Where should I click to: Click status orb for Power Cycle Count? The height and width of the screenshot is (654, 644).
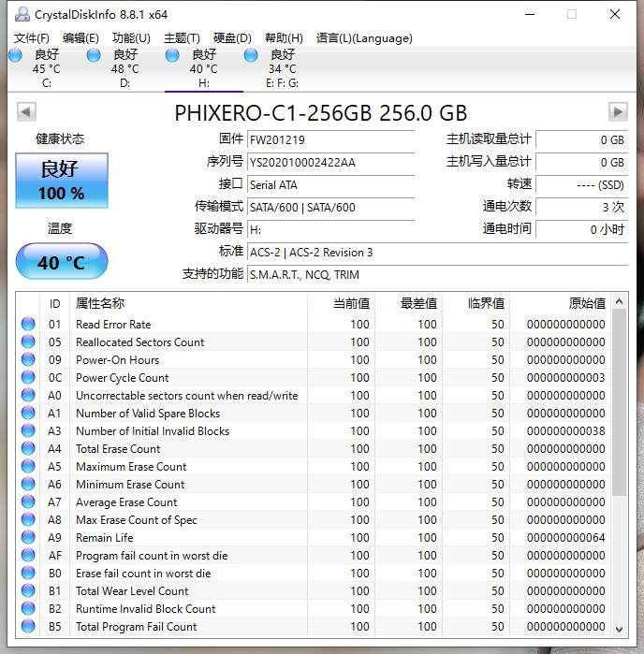(28, 377)
